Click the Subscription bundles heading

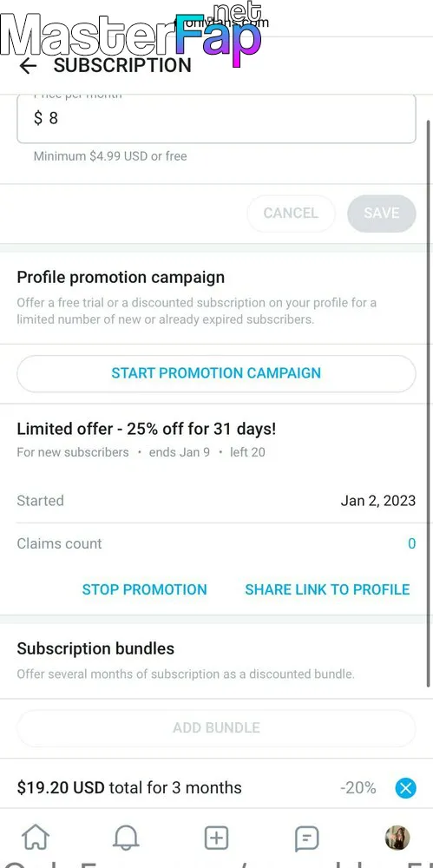pos(95,648)
